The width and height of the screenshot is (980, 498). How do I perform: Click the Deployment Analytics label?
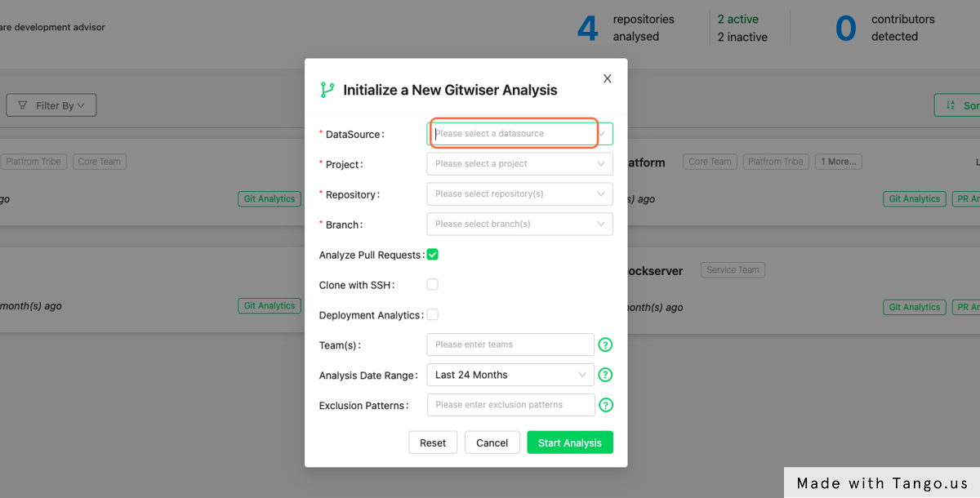coord(372,315)
